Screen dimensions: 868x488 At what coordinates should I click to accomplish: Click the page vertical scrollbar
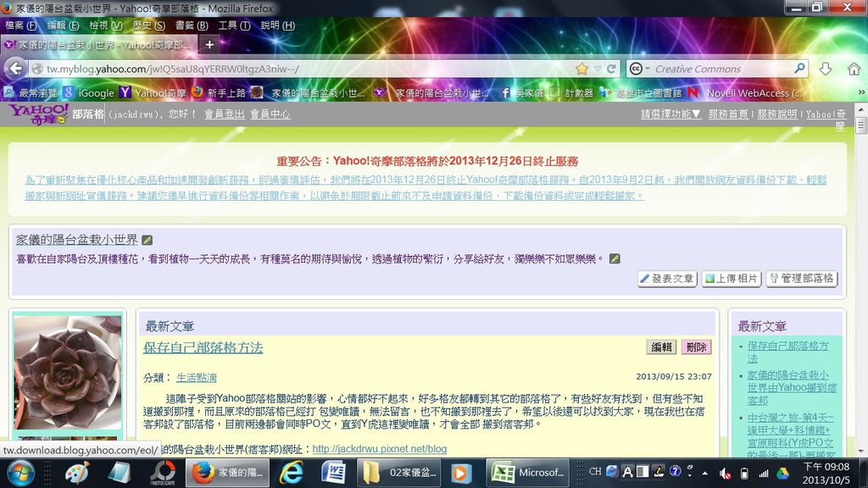click(861, 280)
